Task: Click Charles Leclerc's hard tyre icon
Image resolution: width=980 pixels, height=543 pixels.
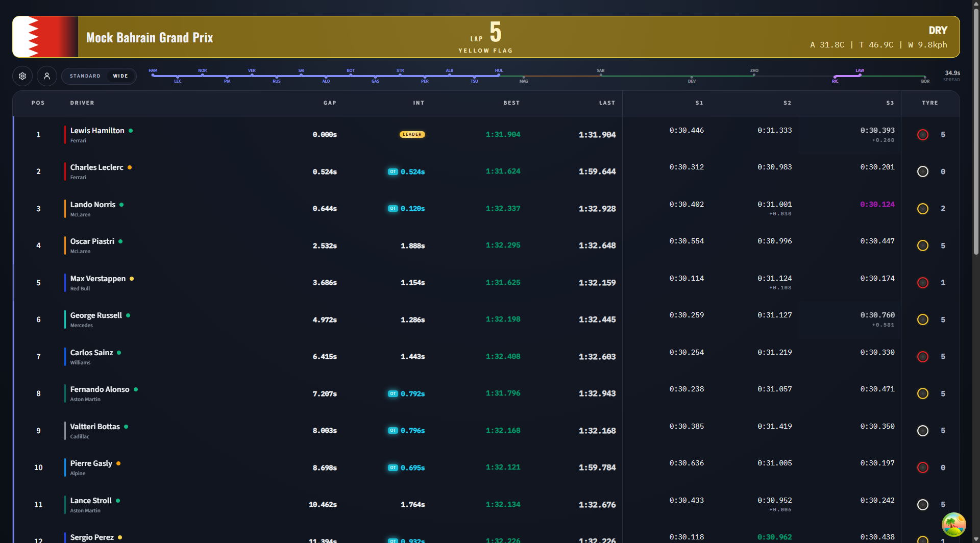Action: 923,171
